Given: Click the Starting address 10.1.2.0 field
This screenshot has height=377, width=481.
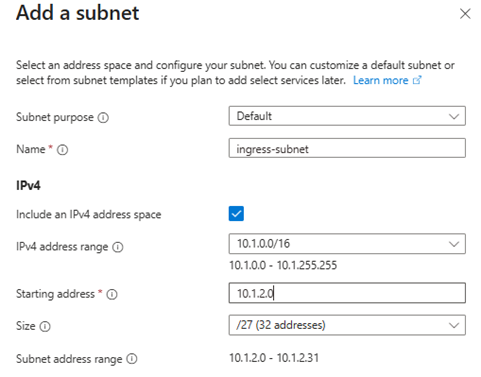Looking at the screenshot, I should (347, 293).
